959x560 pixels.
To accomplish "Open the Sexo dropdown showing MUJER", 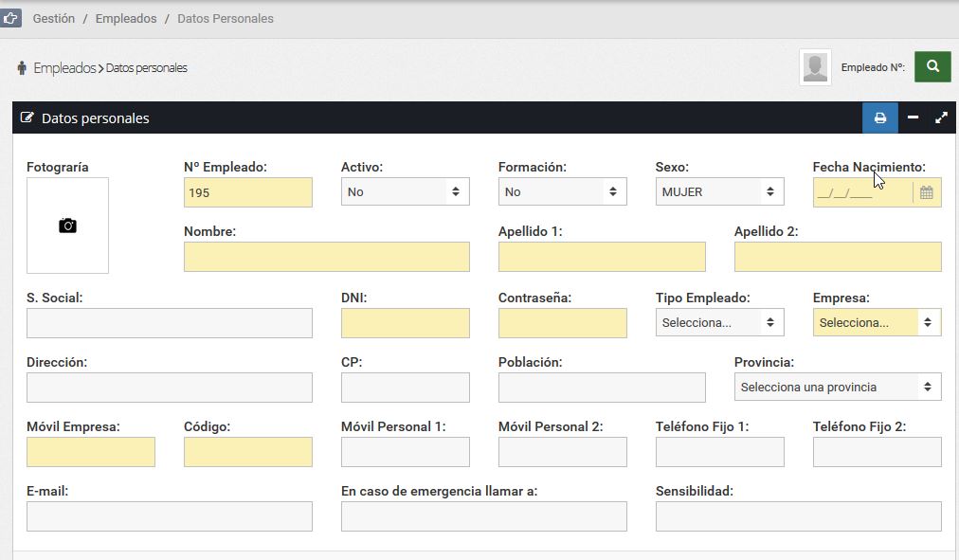I will point(719,192).
